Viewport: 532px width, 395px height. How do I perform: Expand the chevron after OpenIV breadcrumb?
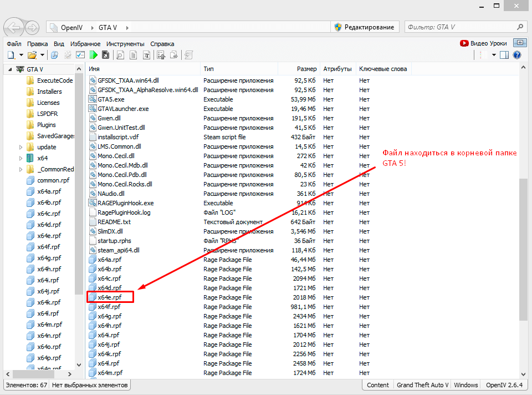[93, 28]
